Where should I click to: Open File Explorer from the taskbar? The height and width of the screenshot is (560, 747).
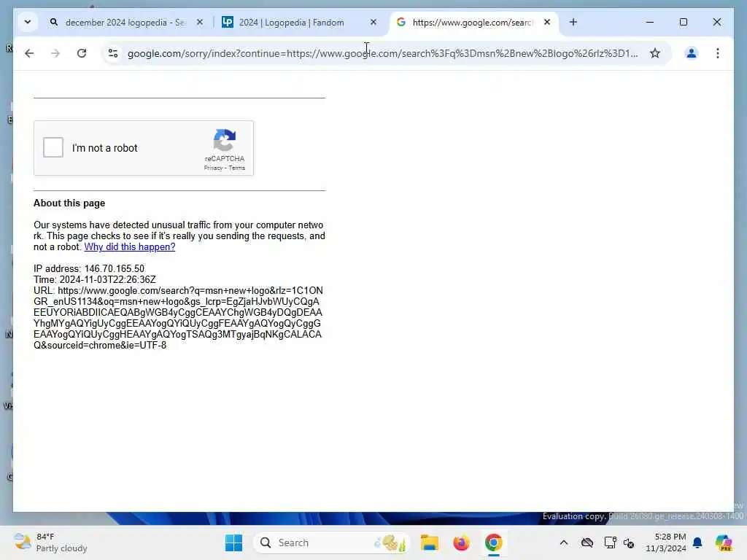click(x=429, y=542)
